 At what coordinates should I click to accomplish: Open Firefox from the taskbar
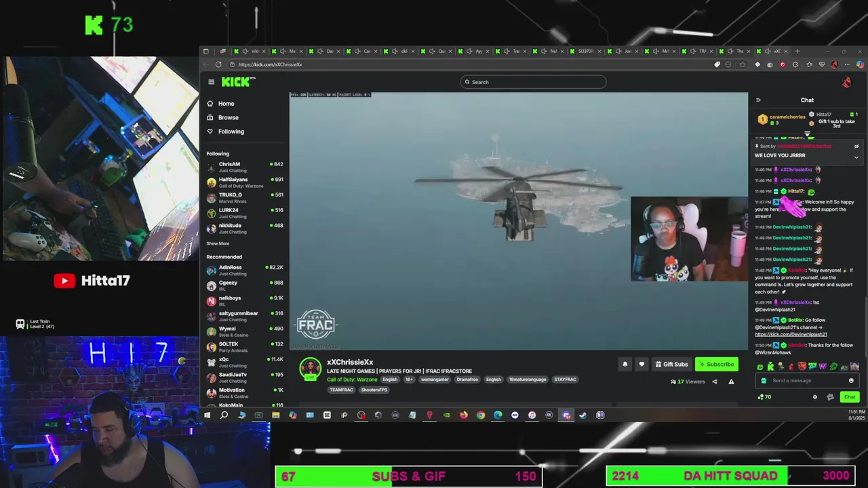464,415
